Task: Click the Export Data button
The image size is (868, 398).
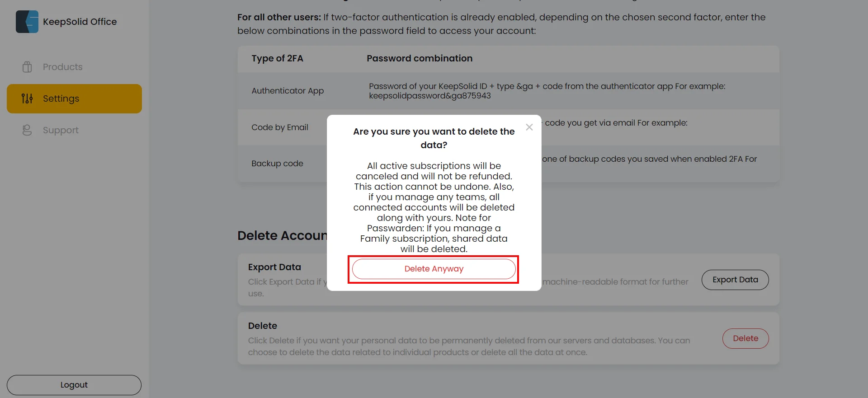Action: point(735,280)
